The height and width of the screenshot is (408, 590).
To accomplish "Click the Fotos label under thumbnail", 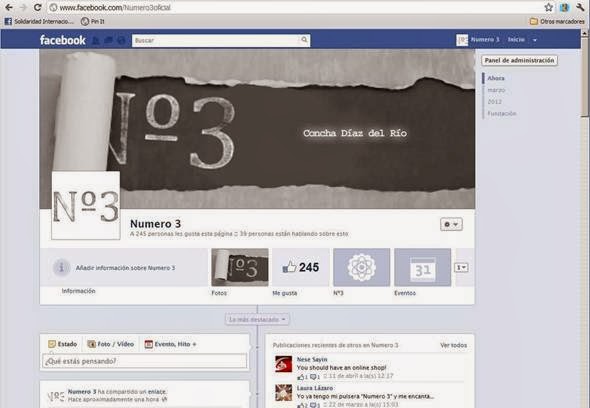I will (x=219, y=293).
